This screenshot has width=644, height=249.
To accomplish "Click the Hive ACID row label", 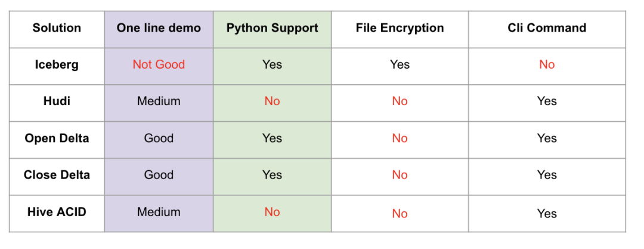I will (x=57, y=212).
